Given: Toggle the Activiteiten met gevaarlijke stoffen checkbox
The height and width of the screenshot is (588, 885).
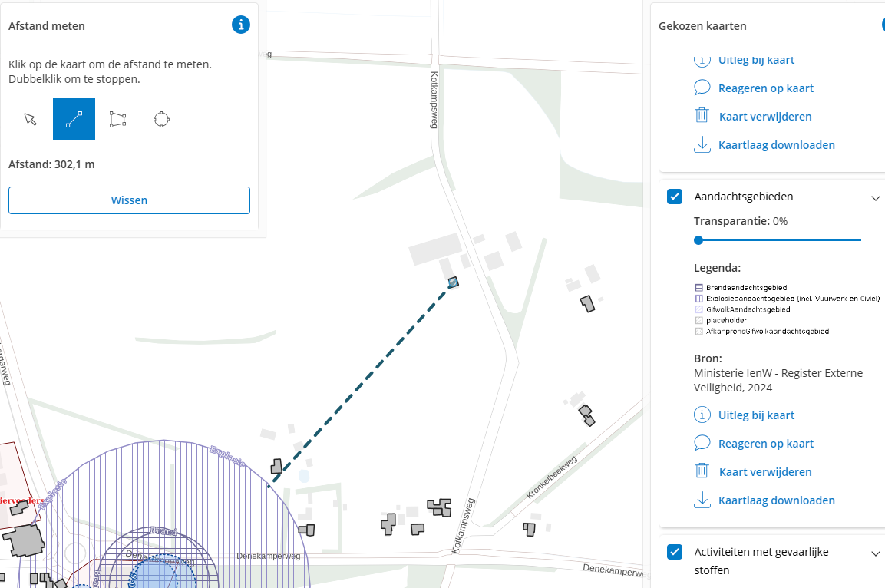Looking at the screenshot, I should coord(675,552).
